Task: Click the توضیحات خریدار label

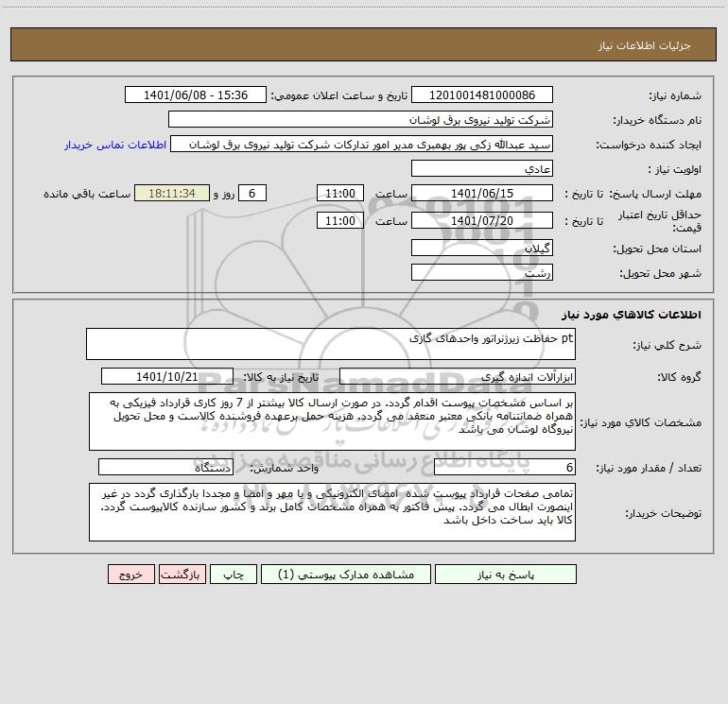Action: point(663,513)
